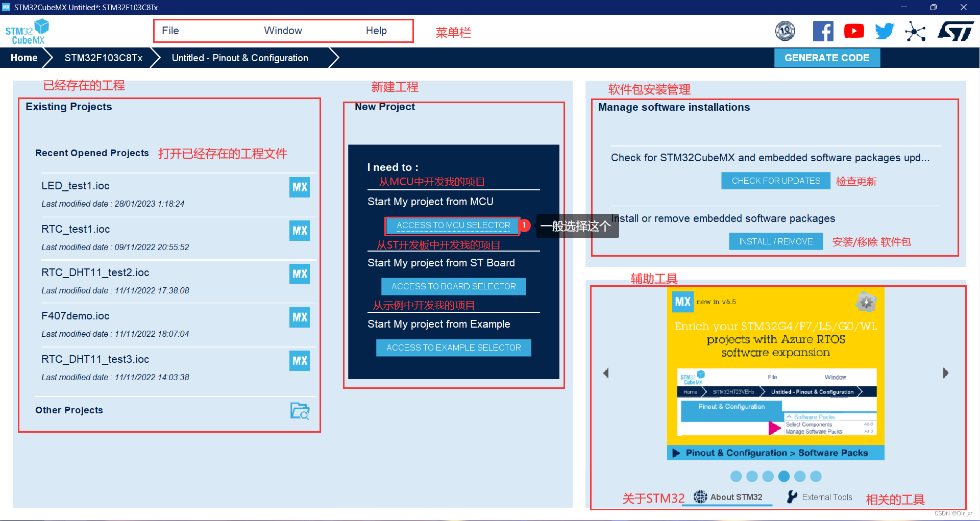This screenshot has width=980, height=521.
Task: Minimize the STM32CubeMX window
Action: click(903, 7)
